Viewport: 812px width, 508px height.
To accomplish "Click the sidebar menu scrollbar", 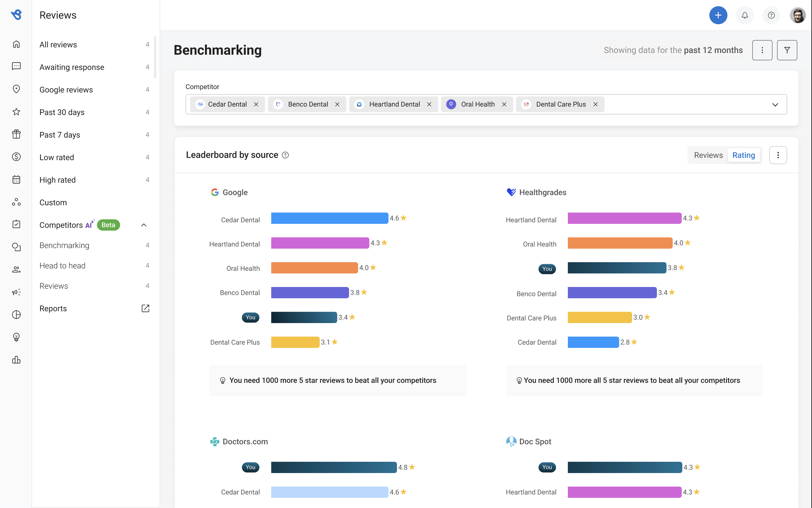I will pos(155,57).
